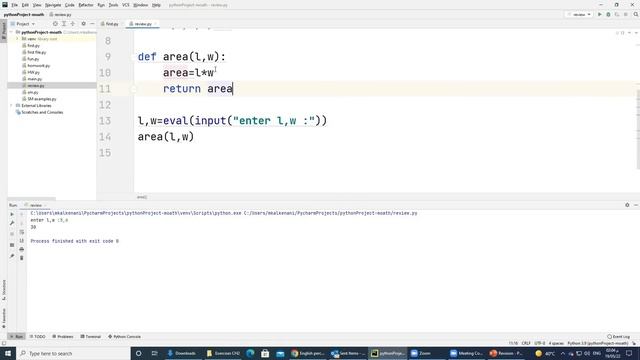Click editor vertical scrollbar

pos(638,129)
